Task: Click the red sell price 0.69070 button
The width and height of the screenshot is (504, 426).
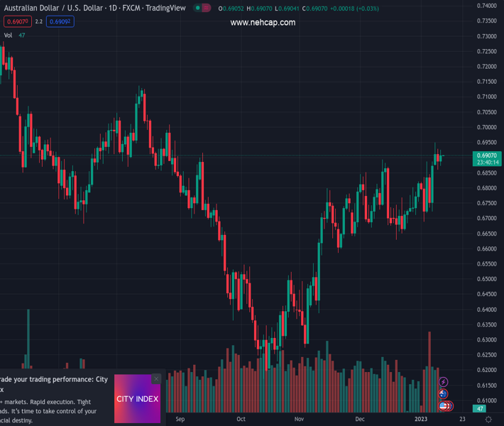Action: pyautogui.click(x=16, y=21)
